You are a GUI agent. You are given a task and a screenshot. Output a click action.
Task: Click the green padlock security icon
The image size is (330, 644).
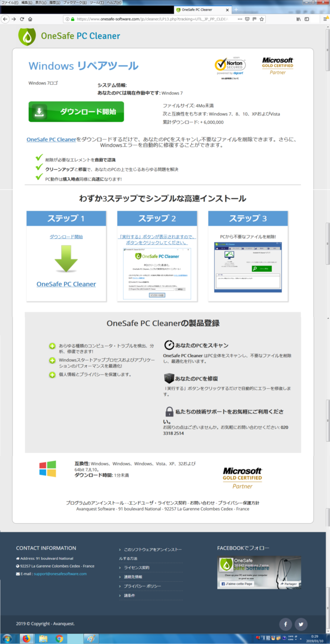point(72,19)
